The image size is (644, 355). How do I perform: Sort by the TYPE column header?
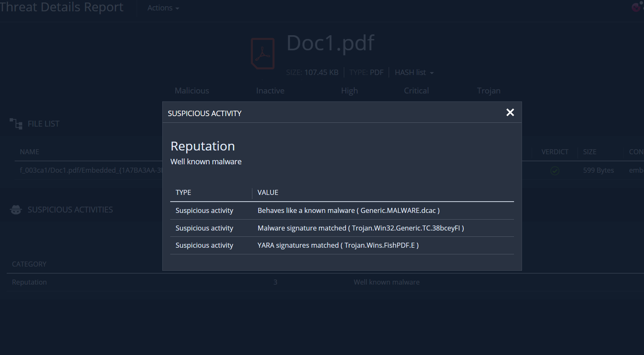(183, 192)
